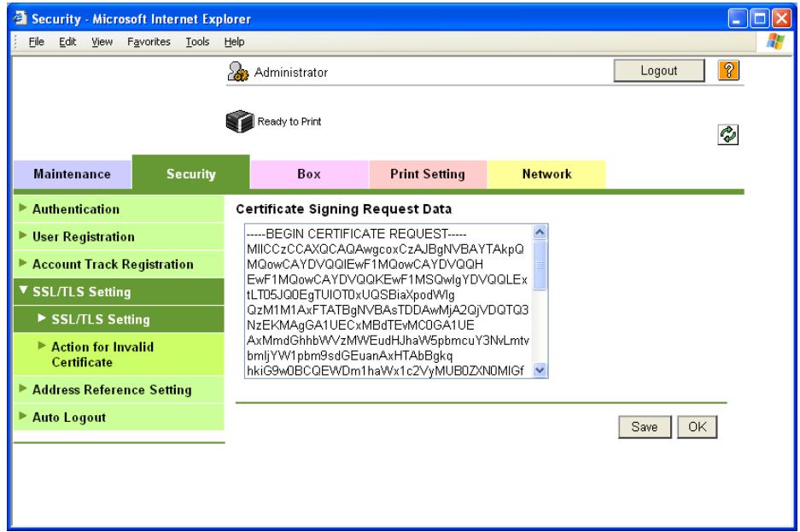Open the Help menu
This screenshot has width=800, height=532.
234,42
